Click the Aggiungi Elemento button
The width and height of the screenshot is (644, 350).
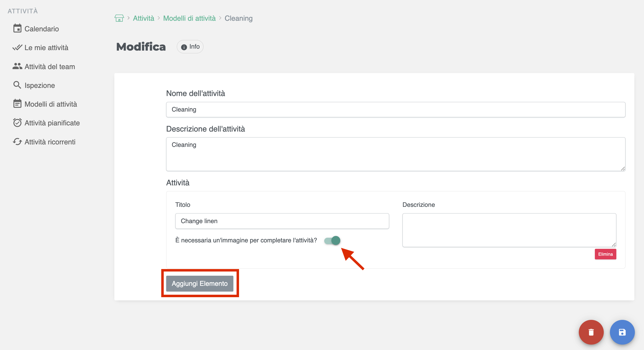click(x=200, y=283)
